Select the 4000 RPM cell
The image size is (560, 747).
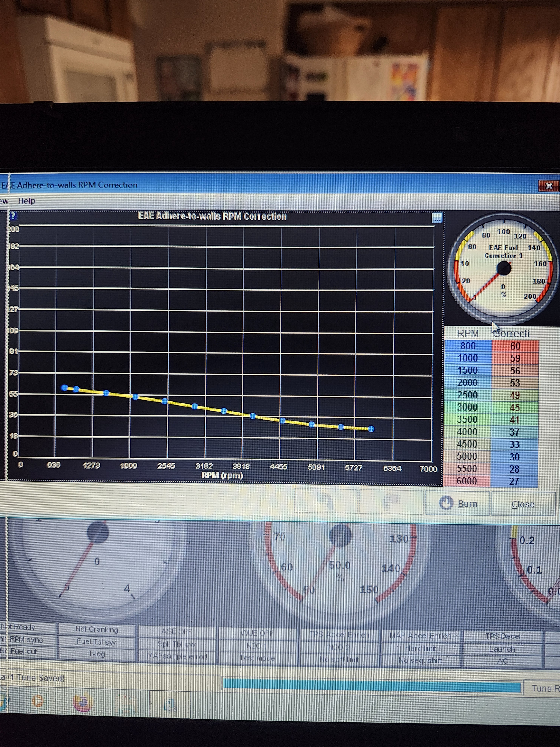click(x=467, y=432)
